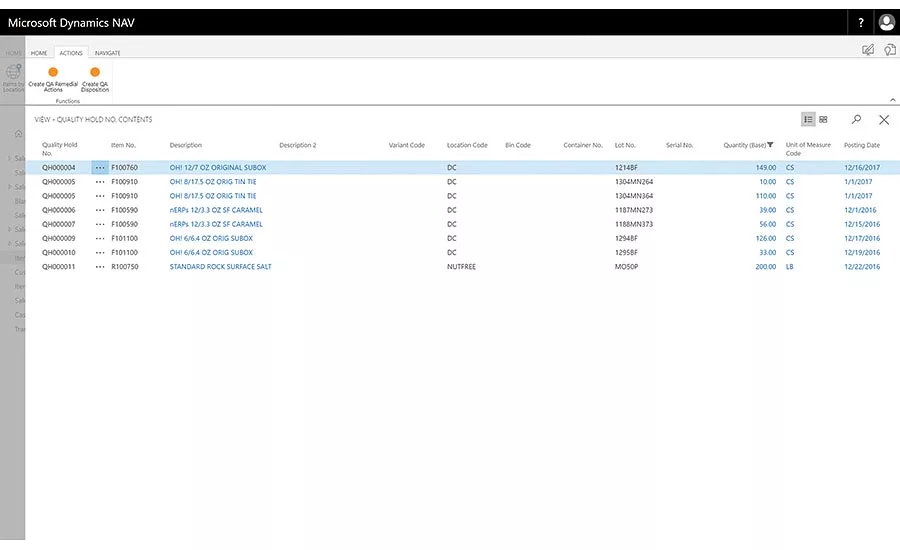This screenshot has width=900, height=550.
Task: Click the Quantity (Base) filter icon
Action: point(770,145)
